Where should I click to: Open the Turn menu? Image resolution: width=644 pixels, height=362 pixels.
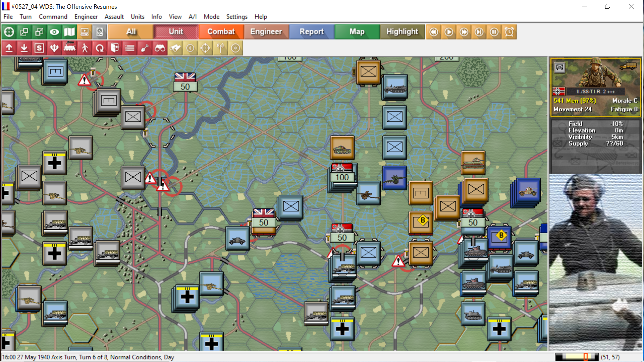tap(25, 17)
